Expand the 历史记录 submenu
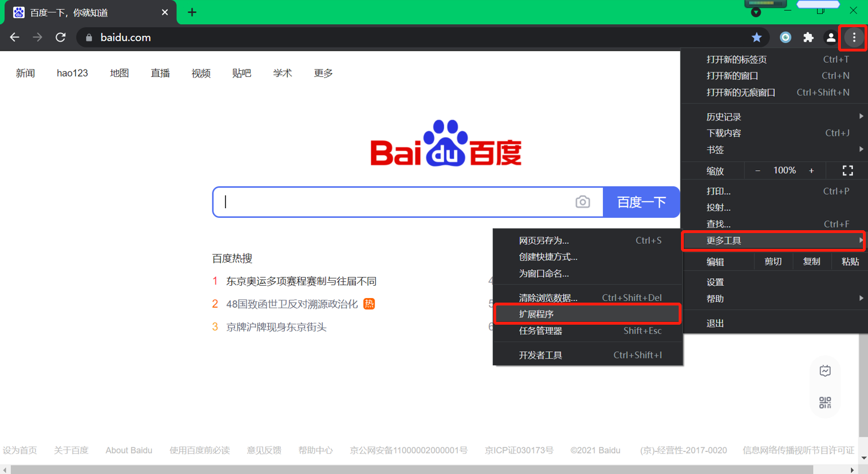Image resolution: width=868 pixels, height=474 pixels. pyautogui.click(x=774, y=117)
